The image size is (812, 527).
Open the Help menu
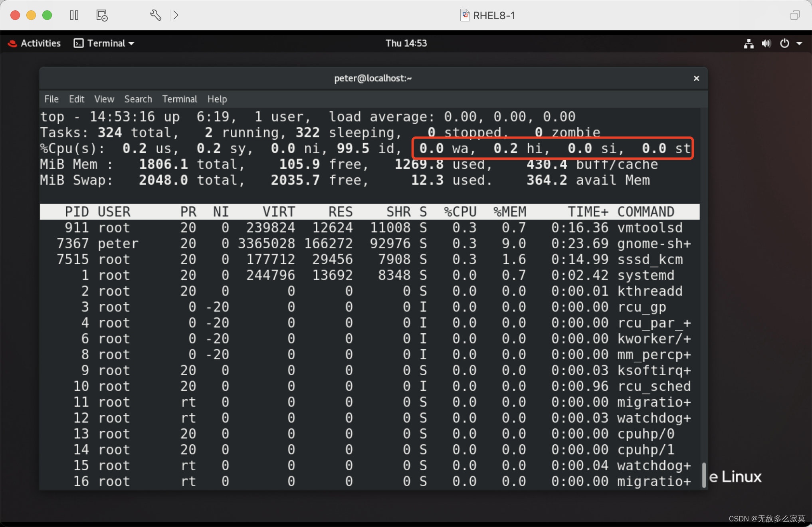point(217,99)
